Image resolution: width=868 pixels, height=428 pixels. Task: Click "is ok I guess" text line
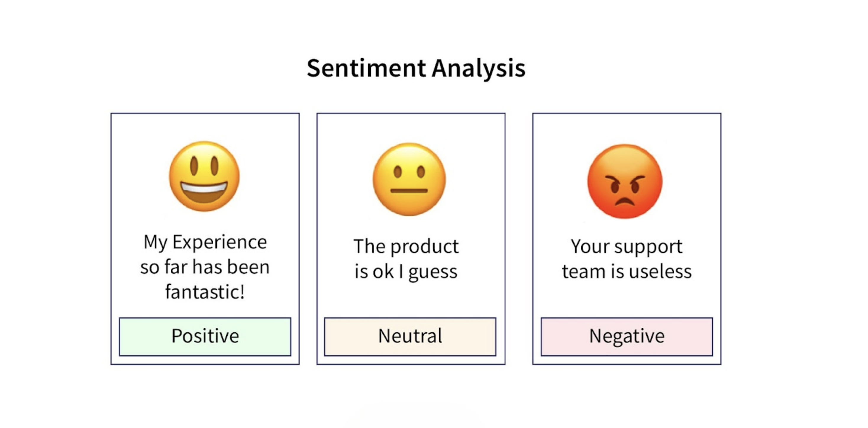pyautogui.click(x=406, y=271)
